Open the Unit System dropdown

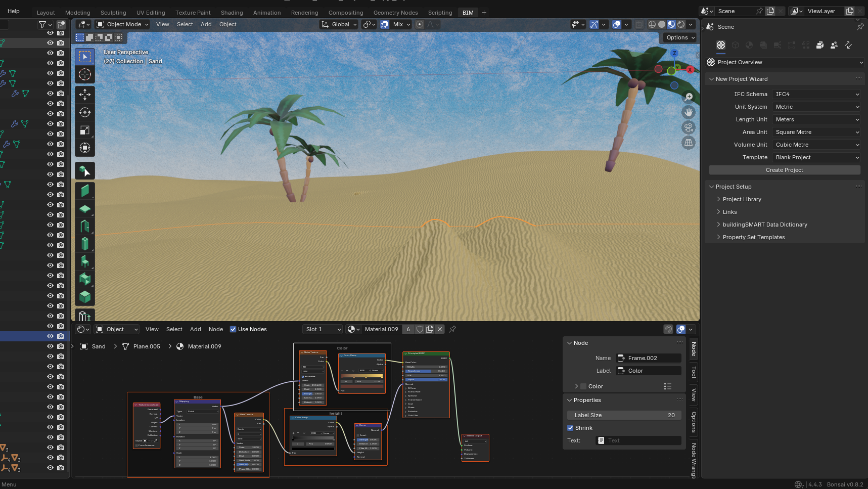tap(816, 107)
